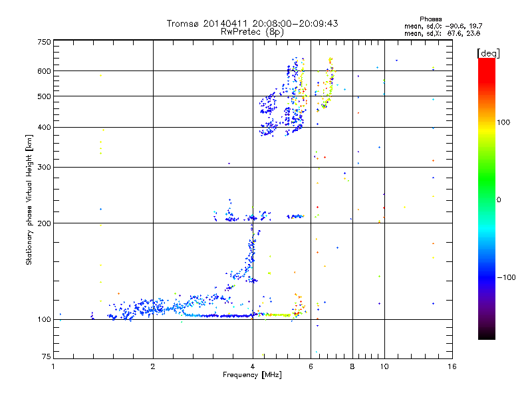
Task: Click the x-axis tick label '4'
Action: coord(253,366)
